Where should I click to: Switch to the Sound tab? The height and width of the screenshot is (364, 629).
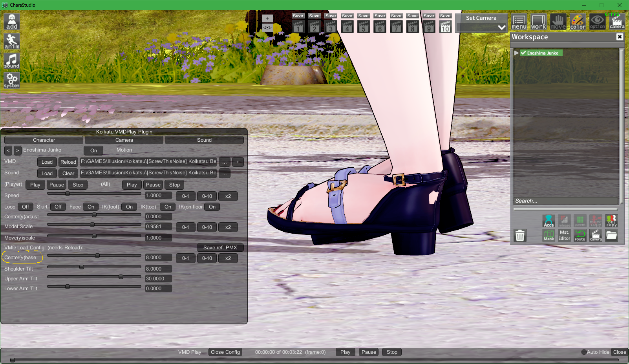204,140
